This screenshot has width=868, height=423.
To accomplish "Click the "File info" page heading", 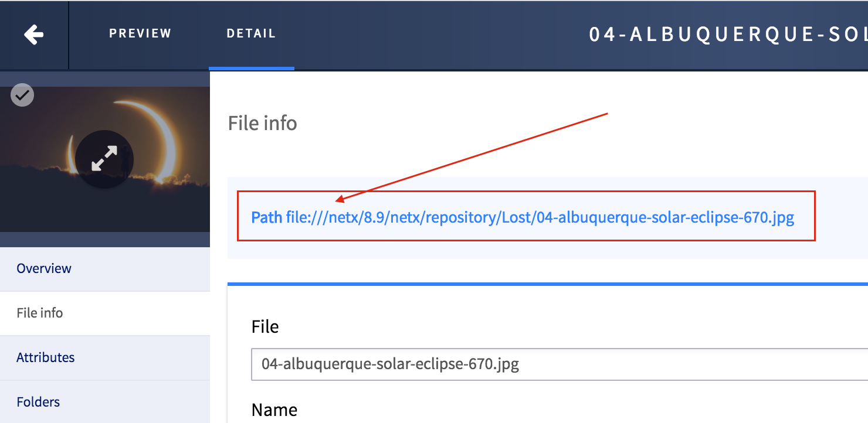I will tap(262, 124).
